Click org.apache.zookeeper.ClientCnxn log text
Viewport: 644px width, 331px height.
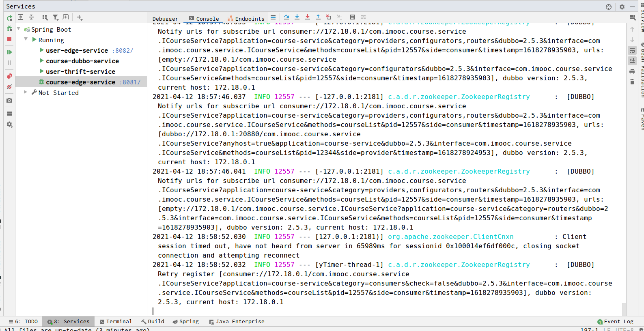point(451,237)
